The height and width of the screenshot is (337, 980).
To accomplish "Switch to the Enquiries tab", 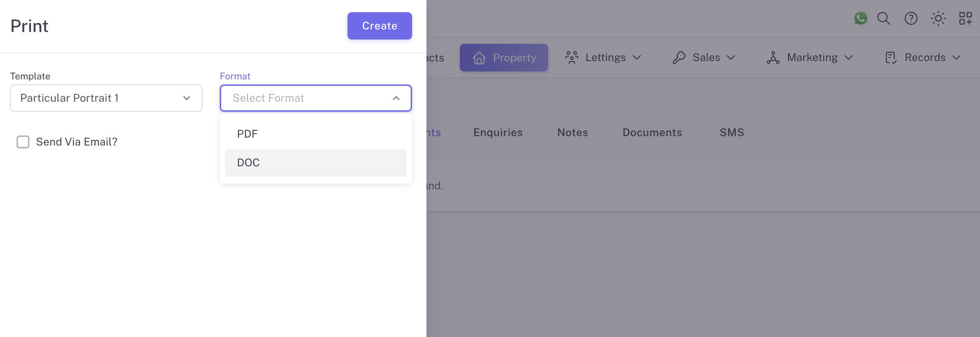I will click(498, 133).
